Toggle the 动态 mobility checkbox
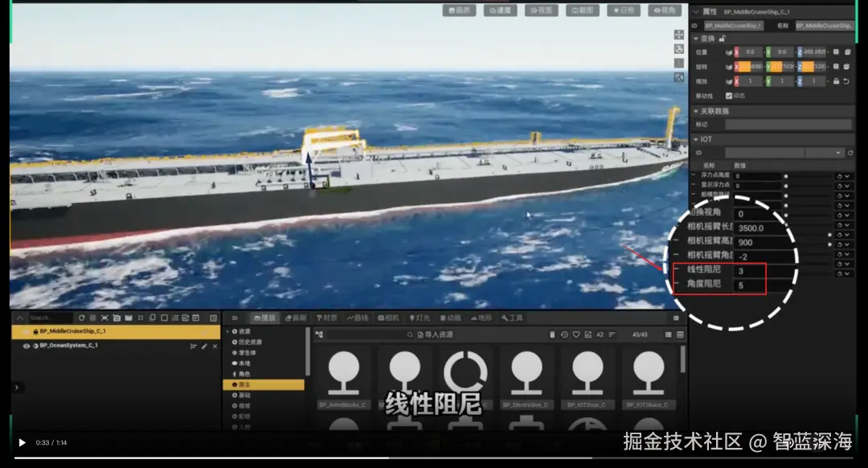 pos(728,96)
